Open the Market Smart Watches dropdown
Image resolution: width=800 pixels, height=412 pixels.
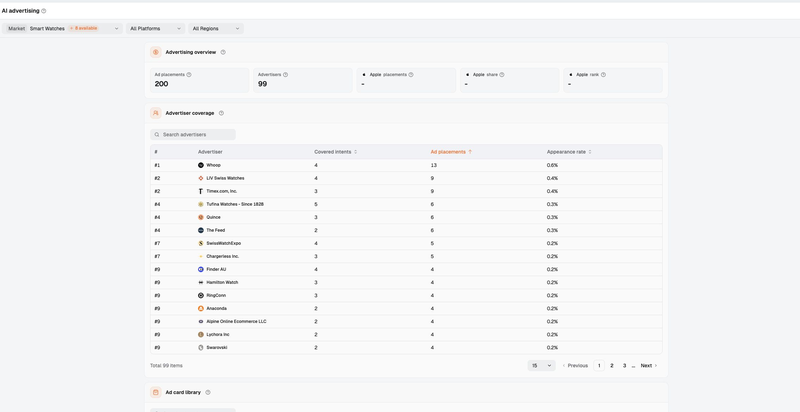tap(62, 29)
